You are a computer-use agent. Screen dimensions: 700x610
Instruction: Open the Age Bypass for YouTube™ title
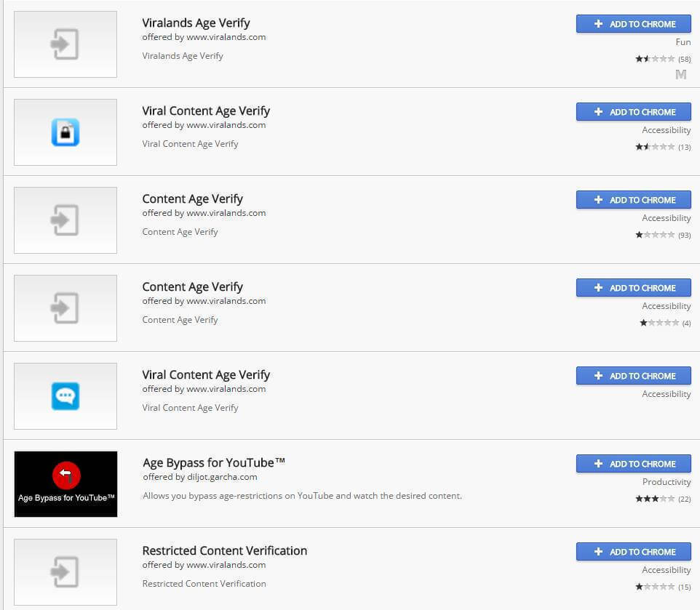tap(214, 463)
